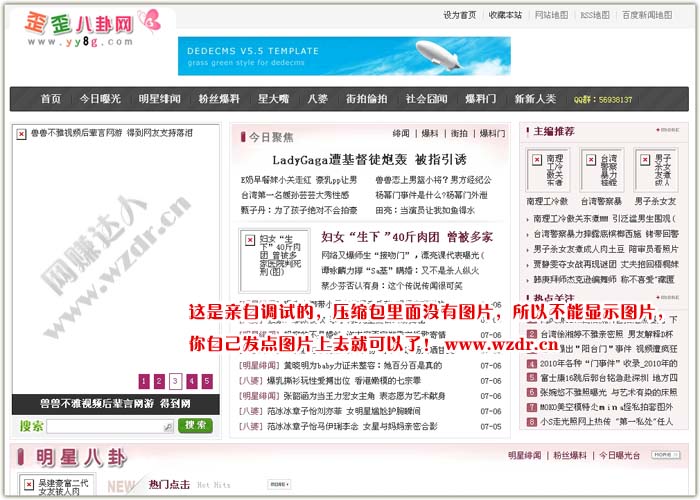Viewport: 700px width, 500px height.
Task: Open article 田亮：当演员让我如鱼得水
Action: (425, 210)
